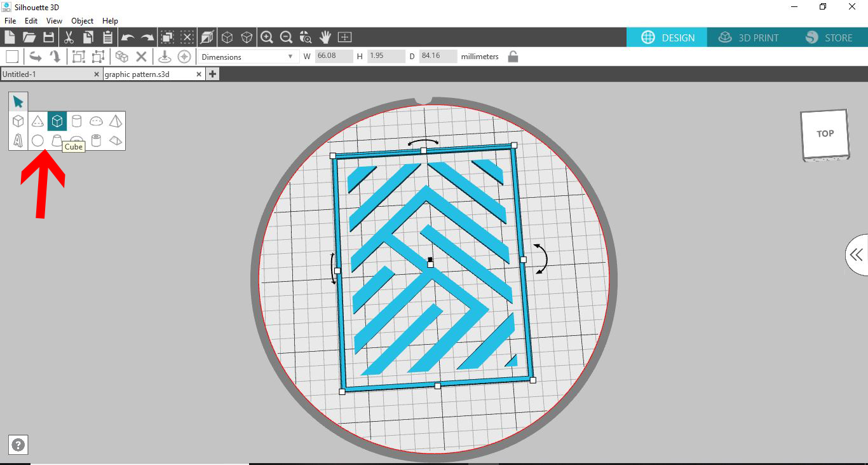Delete the selected object with X icon
Screen dimensions: 868x465
point(142,57)
